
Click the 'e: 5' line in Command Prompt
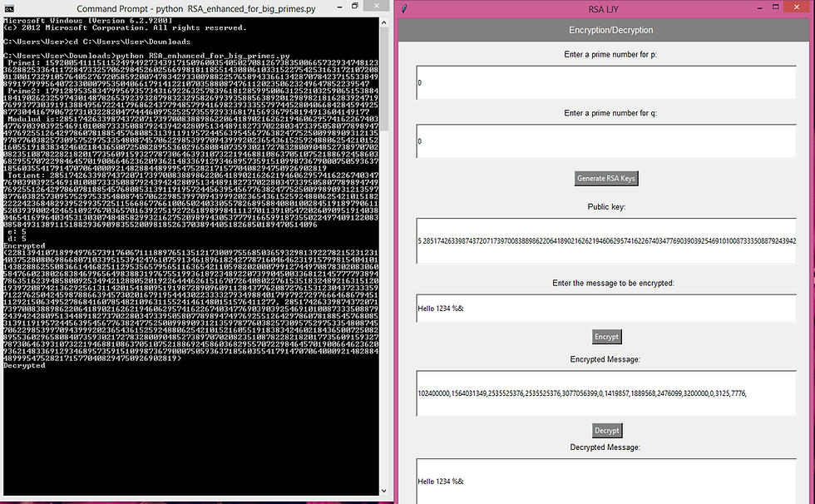click(17, 232)
